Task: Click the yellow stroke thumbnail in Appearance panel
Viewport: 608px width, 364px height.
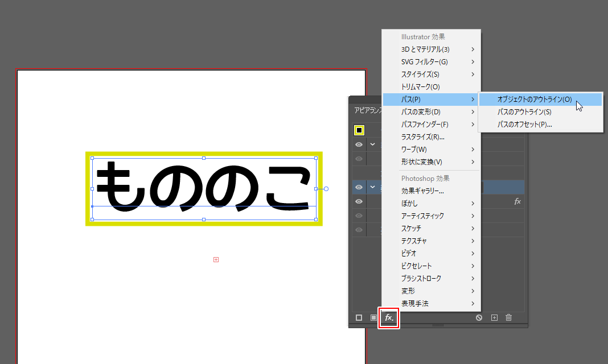Action: 359,130
